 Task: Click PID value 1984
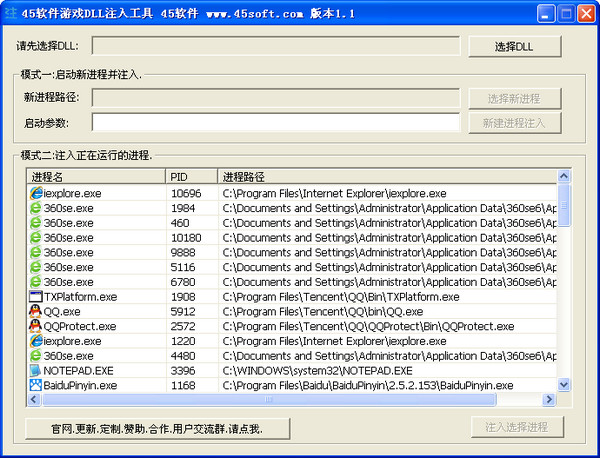point(183,208)
